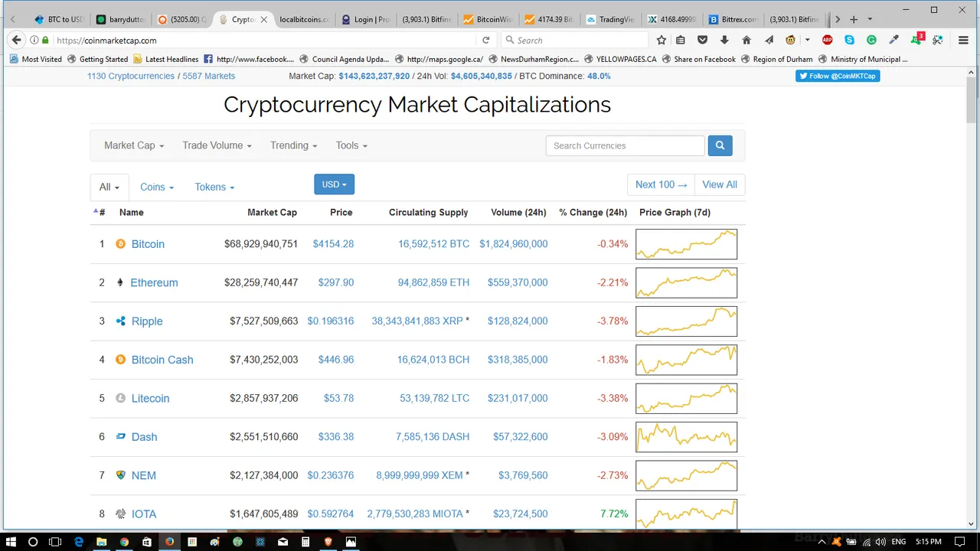Switch to the 'BTC to USD' tab
This screenshot has width=980, height=551.
click(58, 19)
